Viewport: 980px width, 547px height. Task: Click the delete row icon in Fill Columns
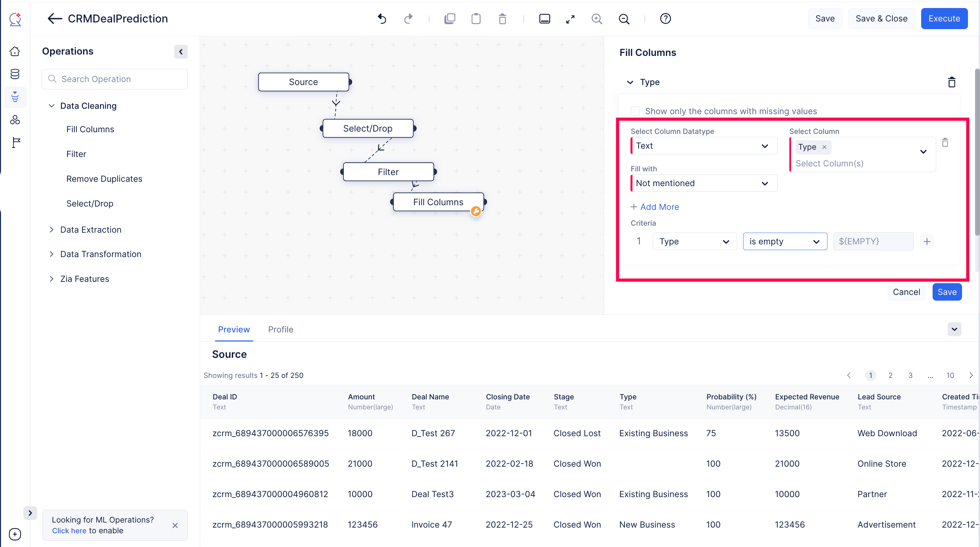pyautogui.click(x=946, y=143)
